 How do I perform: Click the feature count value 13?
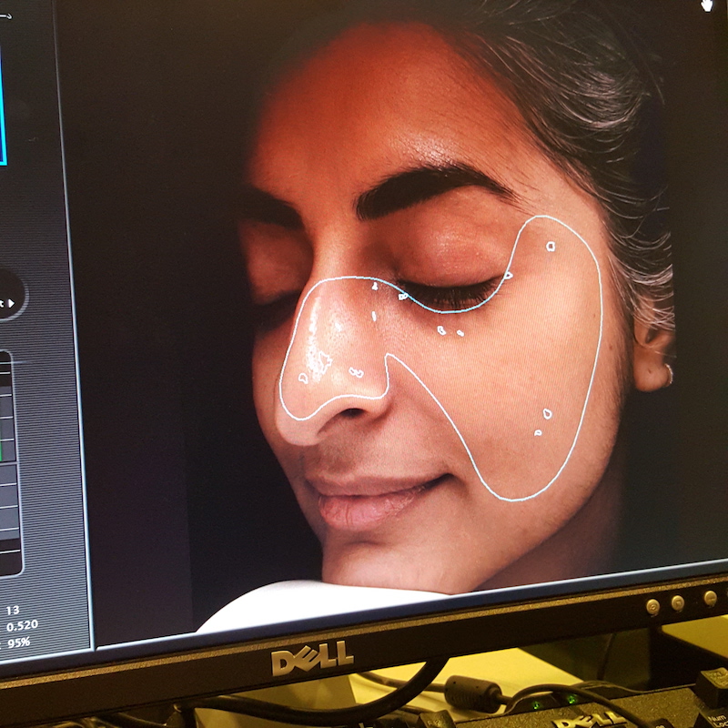coord(13,611)
